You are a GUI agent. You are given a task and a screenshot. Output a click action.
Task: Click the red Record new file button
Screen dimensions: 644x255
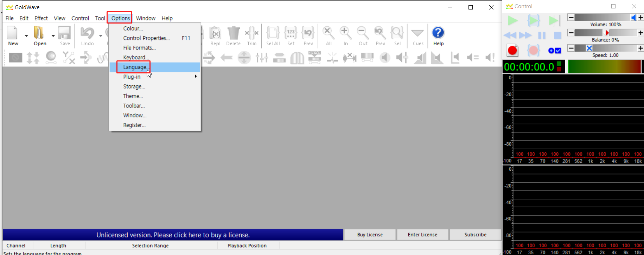pyautogui.click(x=512, y=51)
